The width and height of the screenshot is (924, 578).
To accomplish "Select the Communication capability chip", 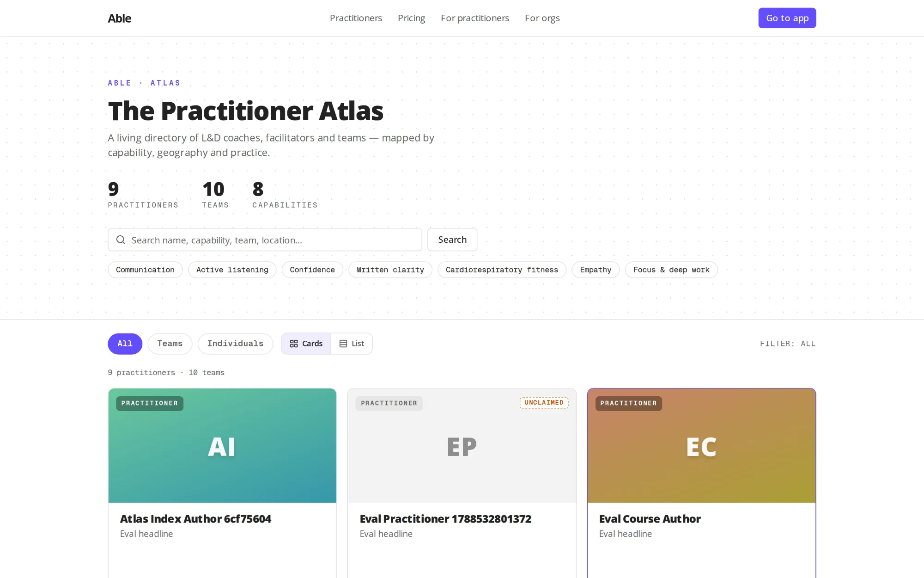I will 145,270.
